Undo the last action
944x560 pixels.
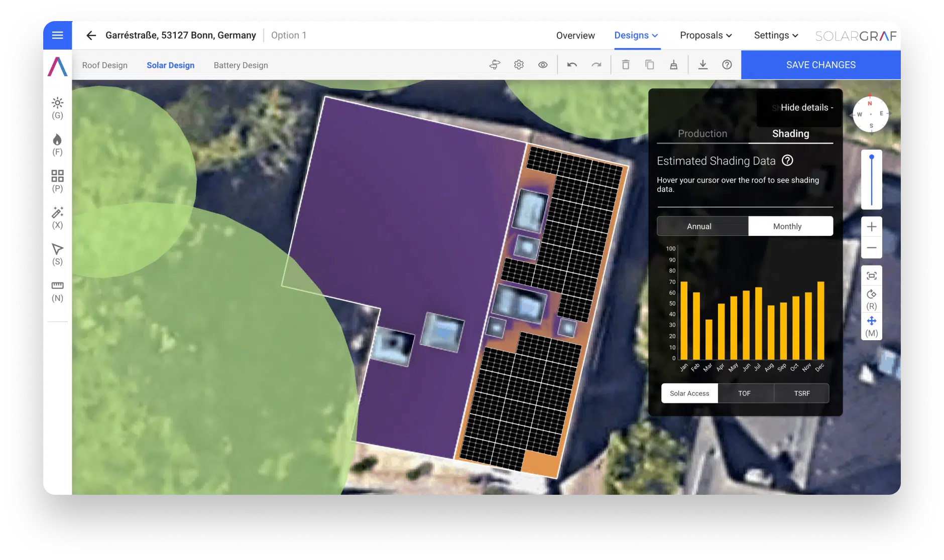(x=572, y=65)
